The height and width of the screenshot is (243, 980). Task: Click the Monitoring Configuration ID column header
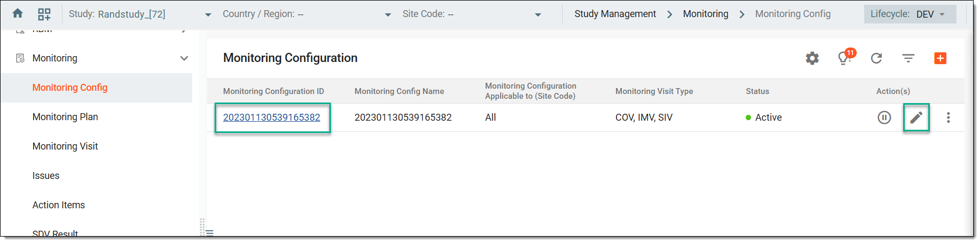(x=273, y=91)
